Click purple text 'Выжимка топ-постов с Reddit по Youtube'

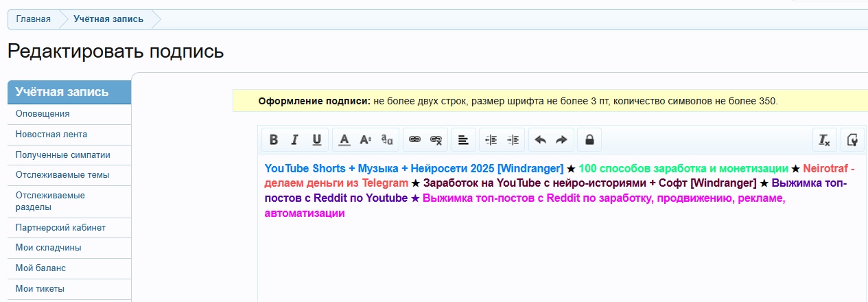tap(336, 198)
